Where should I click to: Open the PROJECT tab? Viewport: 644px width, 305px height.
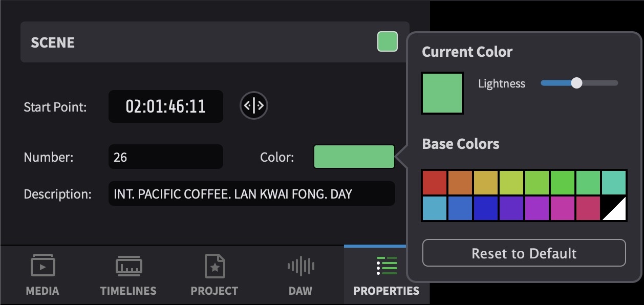click(214, 275)
